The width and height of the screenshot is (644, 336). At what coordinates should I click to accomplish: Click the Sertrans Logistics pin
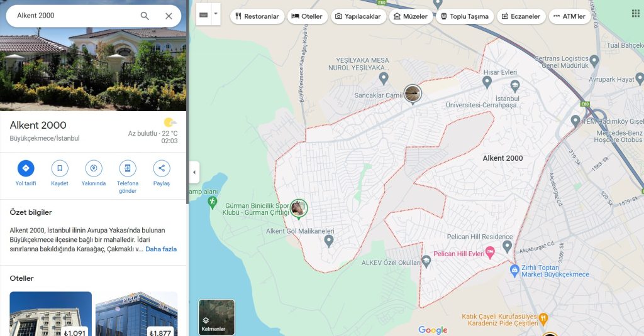594,62
